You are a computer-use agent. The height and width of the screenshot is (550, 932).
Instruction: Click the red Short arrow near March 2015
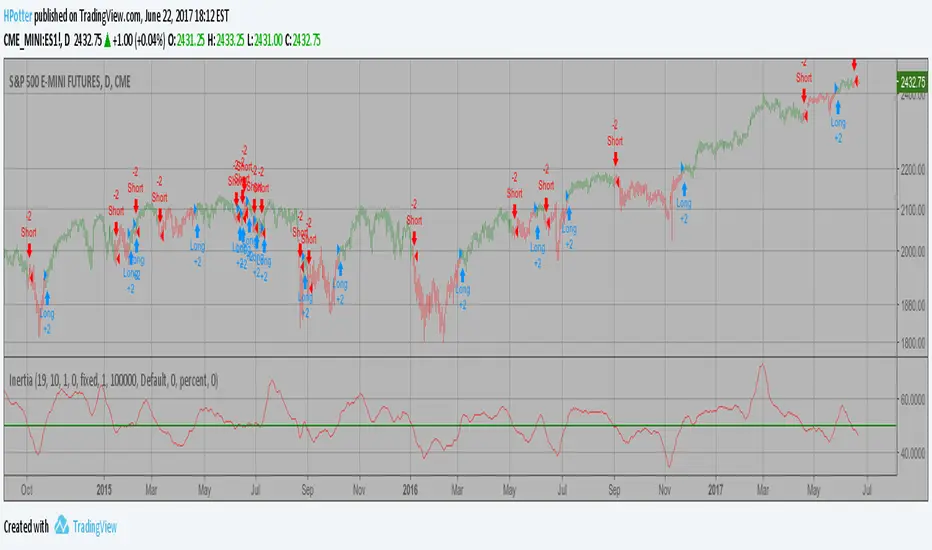(160, 215)
